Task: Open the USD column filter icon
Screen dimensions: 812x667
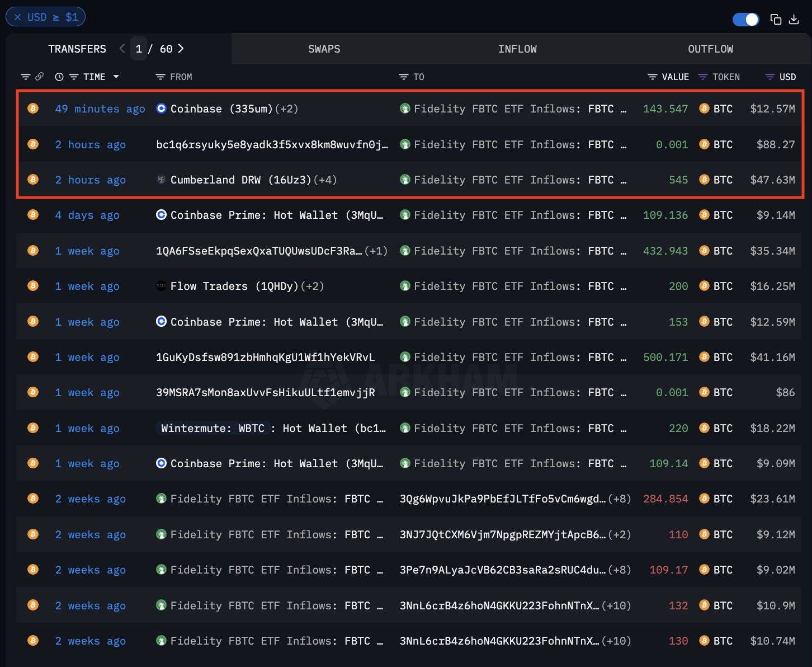Action: pos(770,77)
